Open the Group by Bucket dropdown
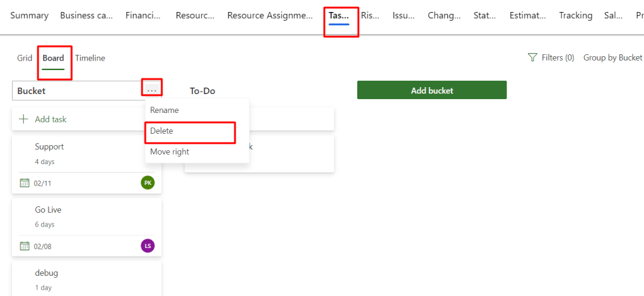The height and width of the screenshot is (296, 644). 612,58
